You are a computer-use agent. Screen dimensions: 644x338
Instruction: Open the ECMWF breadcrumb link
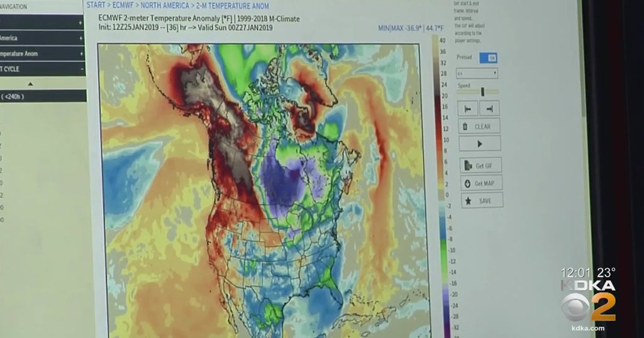123,5
